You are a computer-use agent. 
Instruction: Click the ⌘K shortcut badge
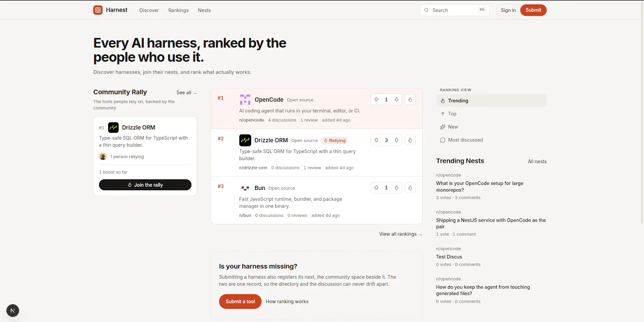coord(482,10)
